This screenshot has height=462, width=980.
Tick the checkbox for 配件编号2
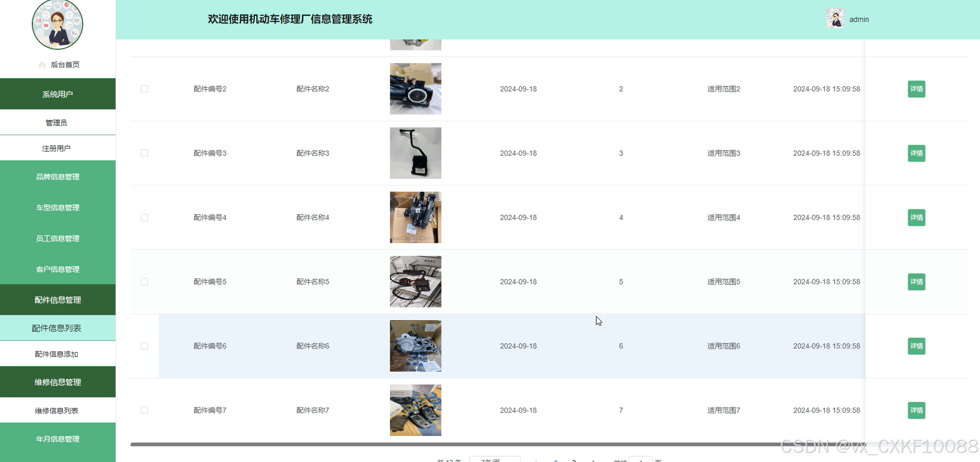pos(144,89)
